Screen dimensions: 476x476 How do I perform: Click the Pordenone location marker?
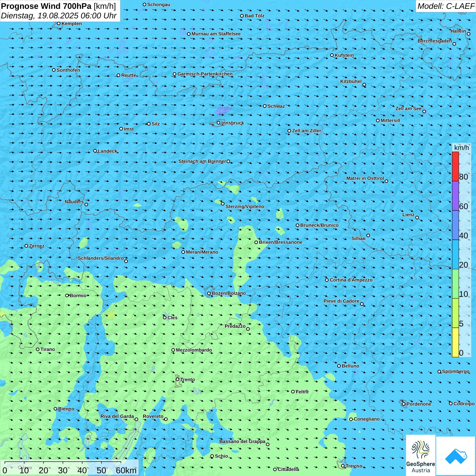point(404,404)
